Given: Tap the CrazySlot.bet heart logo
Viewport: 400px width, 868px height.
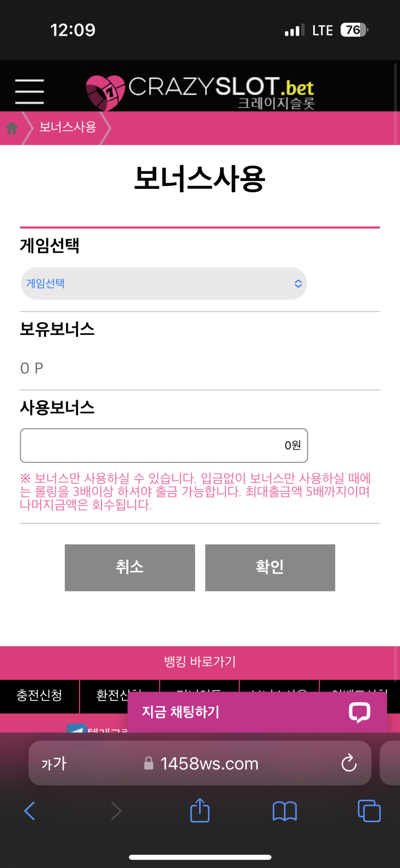Looking at the screenshot, I should click(x=105, y=93).
